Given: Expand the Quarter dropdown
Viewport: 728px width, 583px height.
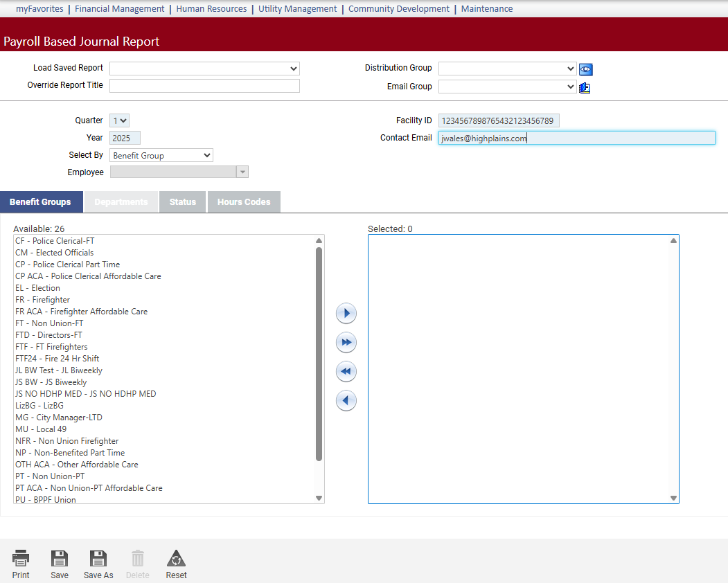Looking at the screenshot, I should (x=119, y=120).
